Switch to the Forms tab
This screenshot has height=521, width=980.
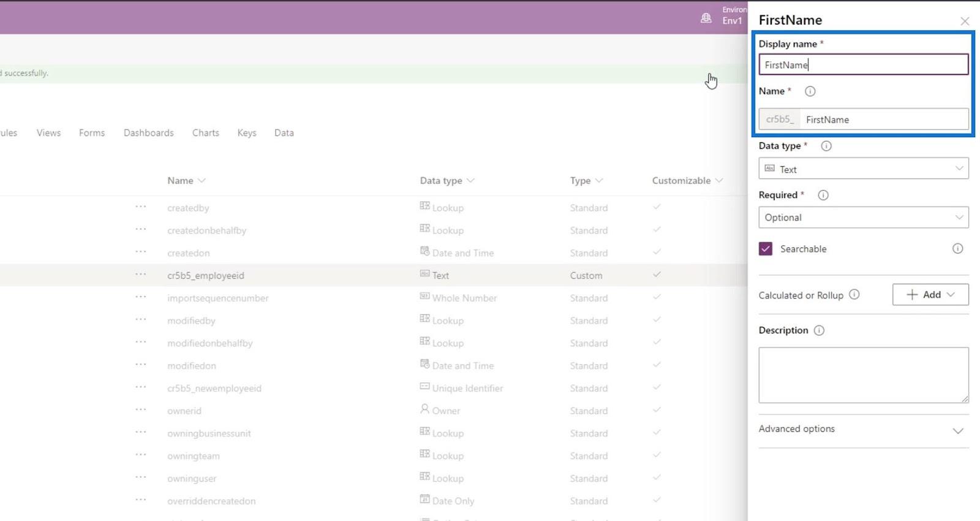(92, 133)
